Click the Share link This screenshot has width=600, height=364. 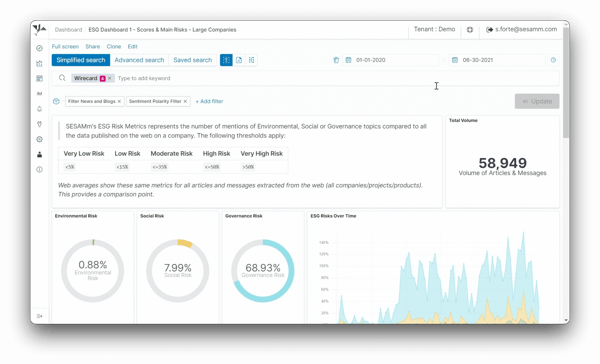tap(93, 47)
